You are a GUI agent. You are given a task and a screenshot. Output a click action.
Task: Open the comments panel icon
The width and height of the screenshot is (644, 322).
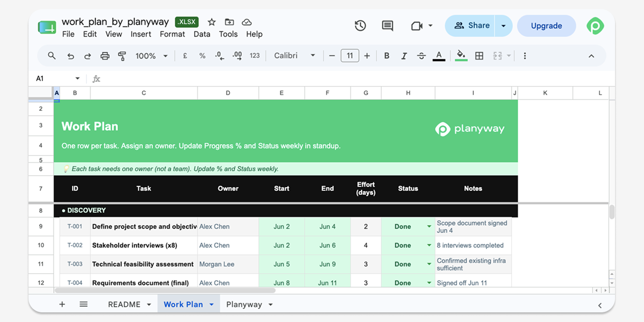tap(387, 26)
